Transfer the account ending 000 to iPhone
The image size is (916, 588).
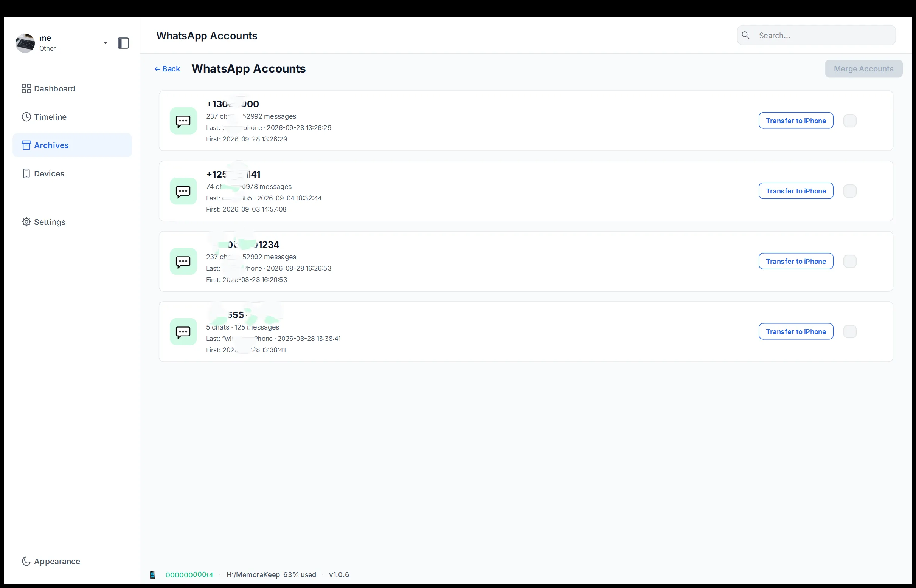(796, 121)
